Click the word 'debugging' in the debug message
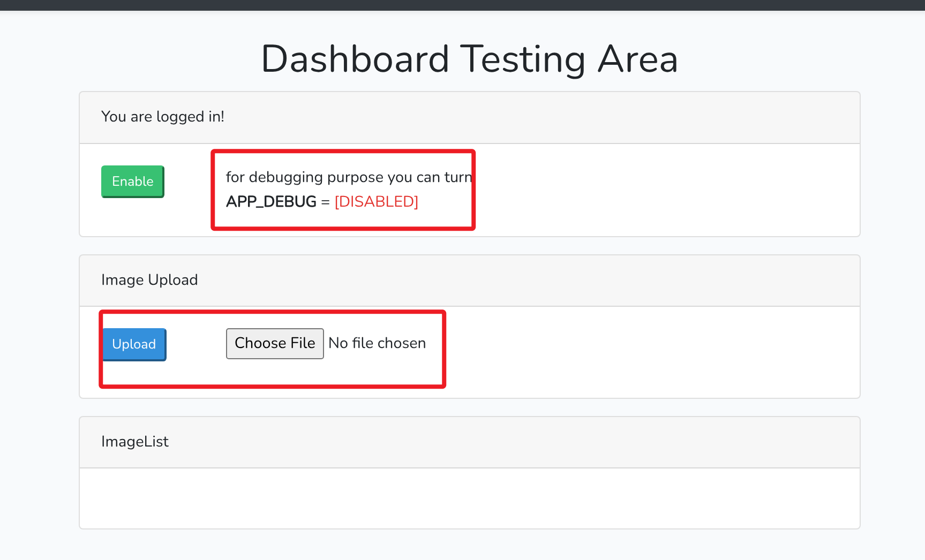The image size is (925, 560). [x=285, y=177]
